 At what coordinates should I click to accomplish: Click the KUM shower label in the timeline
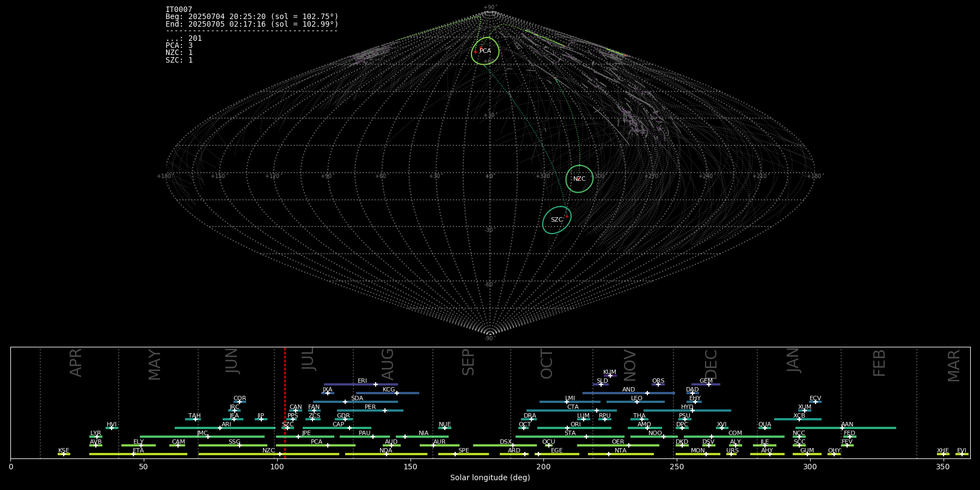pos(610,372)
